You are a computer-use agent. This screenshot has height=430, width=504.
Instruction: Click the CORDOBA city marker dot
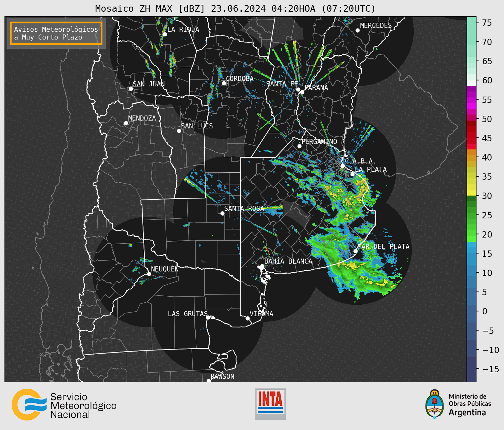pos(224,83)
